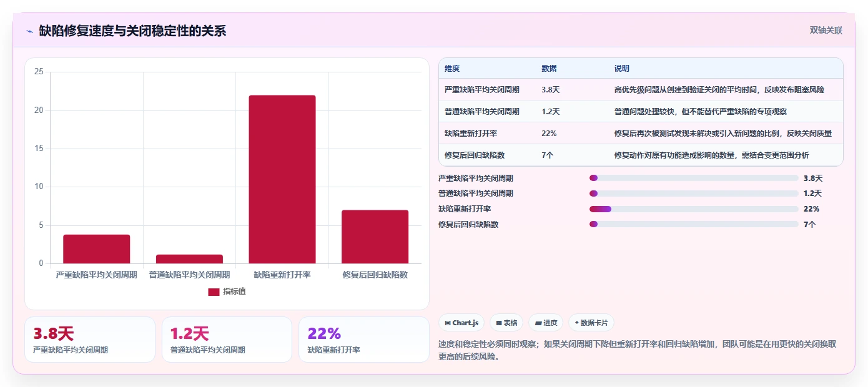Click the 表格 tag chip
Viewport: 868px width, 387px height.
coord(506,323)
